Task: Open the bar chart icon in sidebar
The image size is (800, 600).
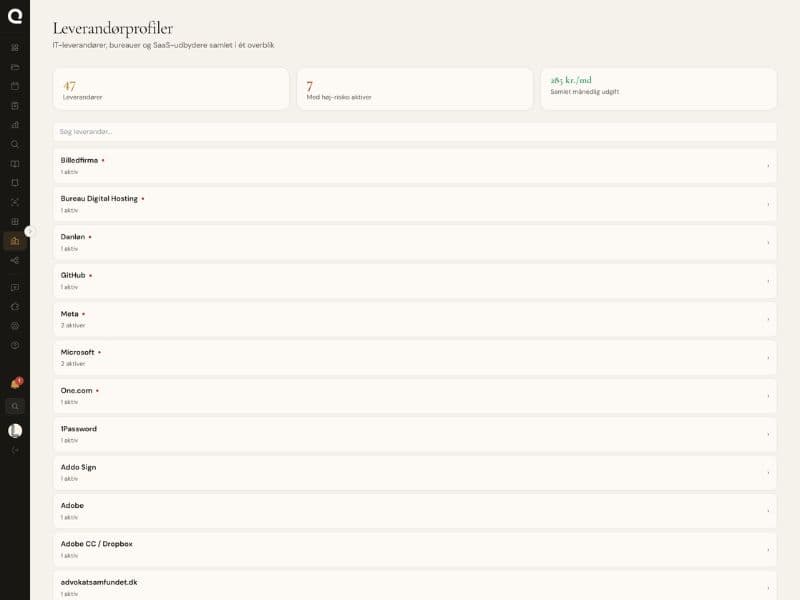Action: (15, 125)
